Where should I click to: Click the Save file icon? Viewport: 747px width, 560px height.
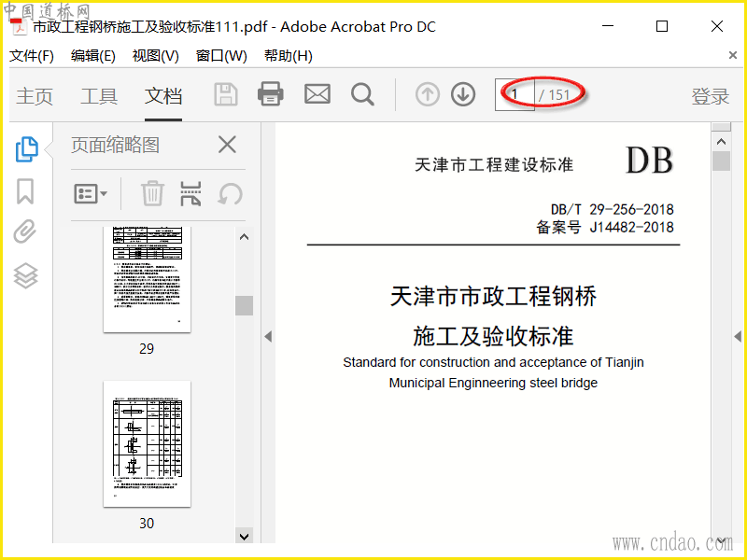226,94
